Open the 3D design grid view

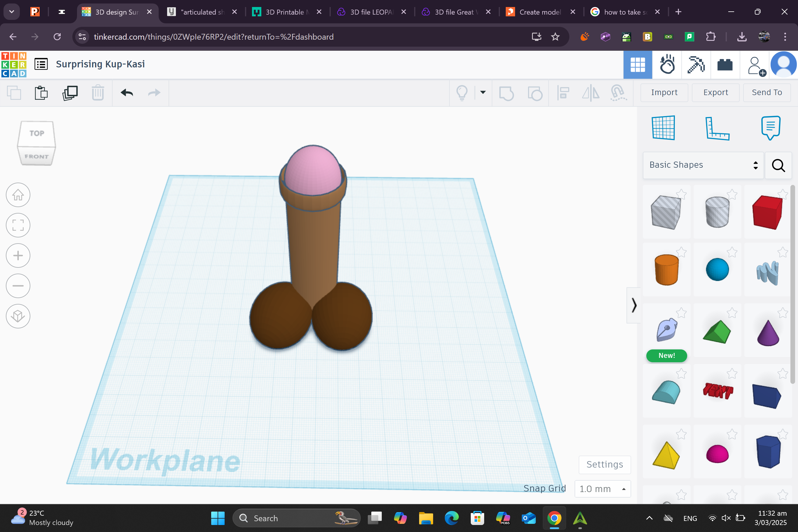tap(638, 64)
